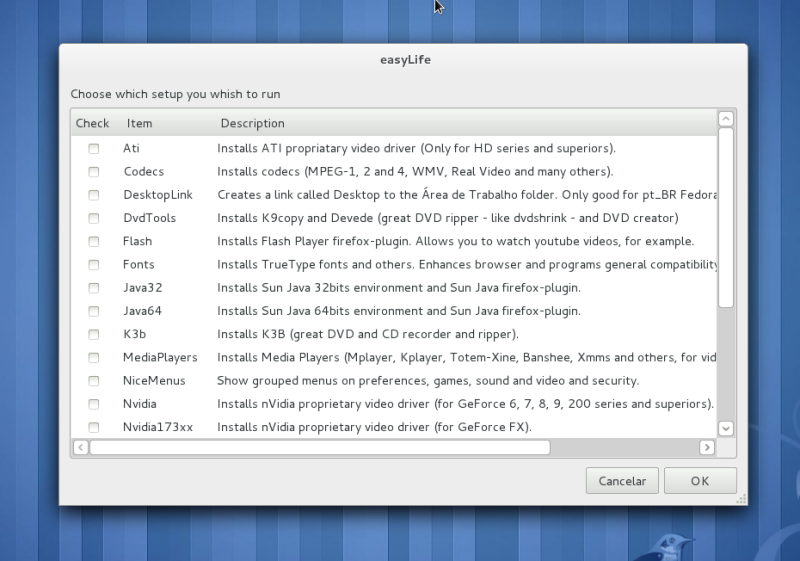Click the scroll-left arrow at bottom
Viewport: 800px width, 561px height.
tap(81, 447)
